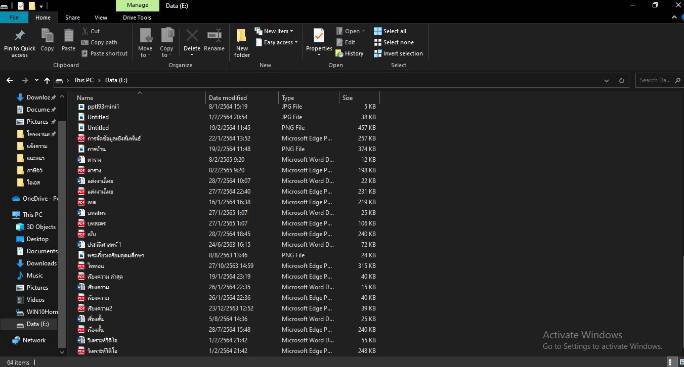Open Downloads in Quick access
The image size is (684, 367).
(36, 97)
